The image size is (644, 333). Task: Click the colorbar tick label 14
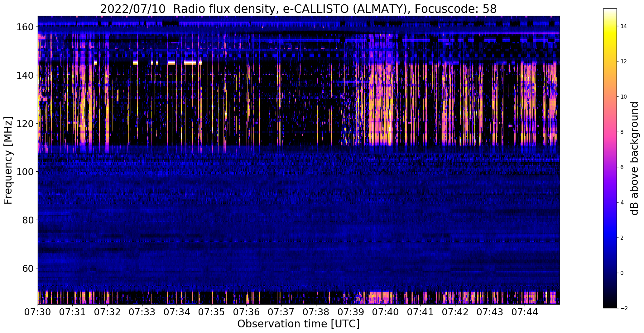click(x=623, y=26)
